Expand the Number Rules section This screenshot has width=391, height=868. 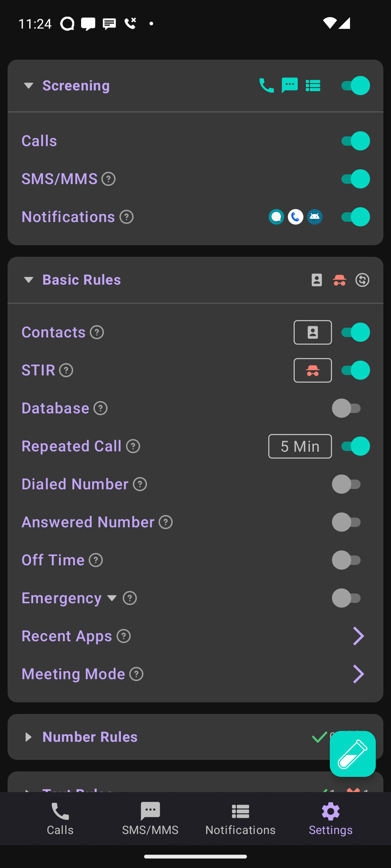coord(28,737)
